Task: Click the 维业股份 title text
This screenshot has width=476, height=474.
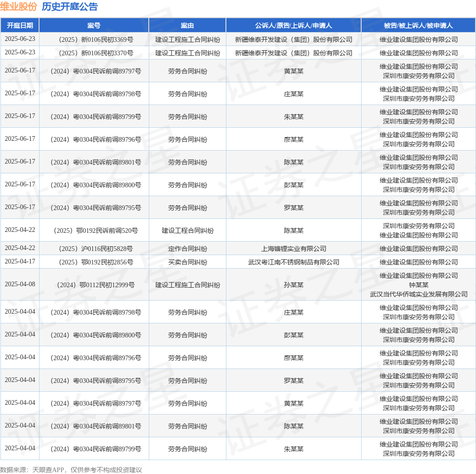Action: pyautogui.click(x=19, y=7)
